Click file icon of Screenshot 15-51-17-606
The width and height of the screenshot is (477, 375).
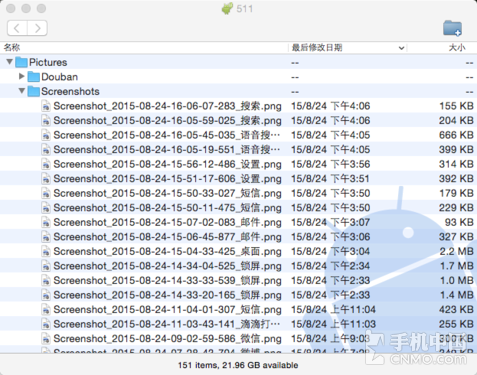pyautogui.click(x=46, y=179)
